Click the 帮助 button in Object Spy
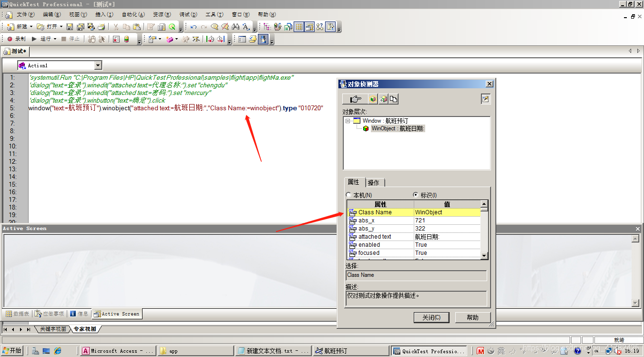Screen dimensions: 644x357 [x=473, y=317]
